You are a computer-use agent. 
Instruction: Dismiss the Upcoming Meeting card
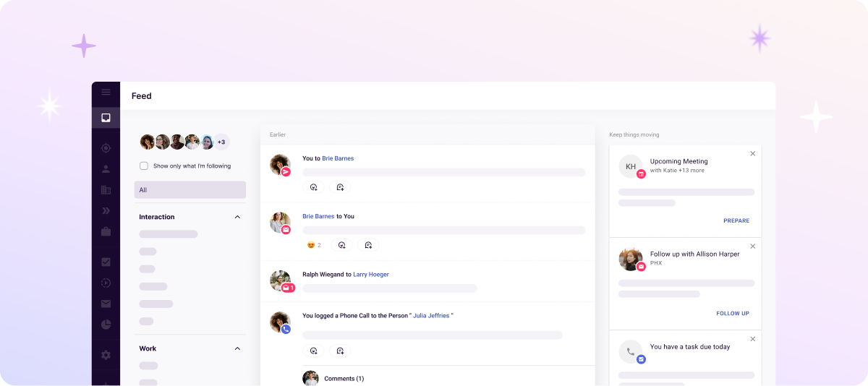753,153
